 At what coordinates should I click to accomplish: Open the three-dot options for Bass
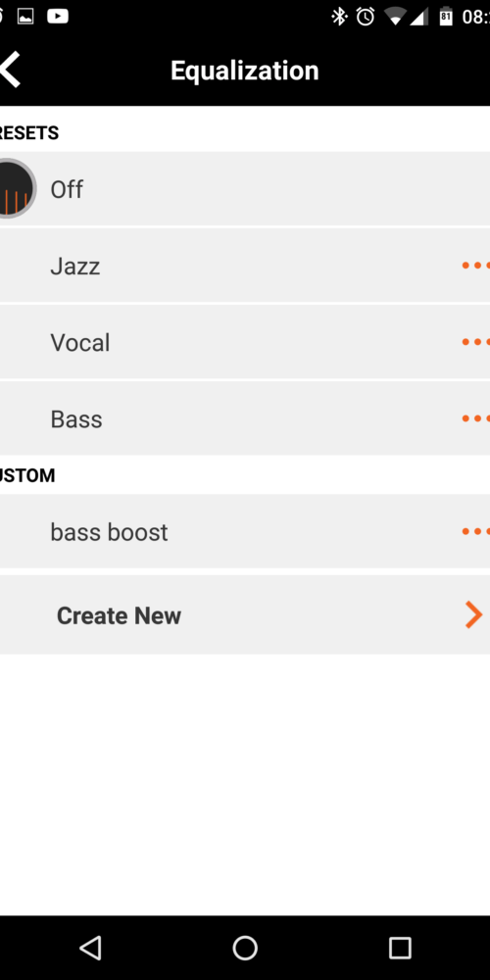(476, 418)
